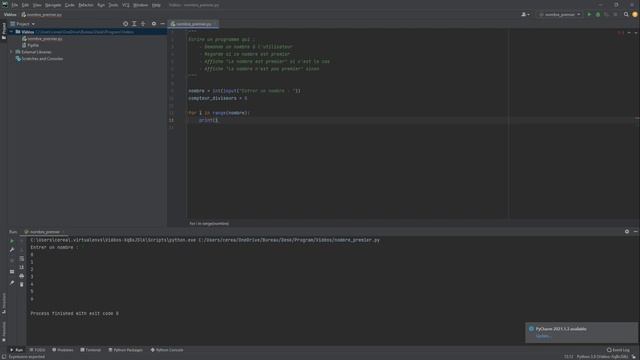Viewport: 640px width, 360px height.
Task: Open the VCS menu
Action: pyautogui.click(x=126, y=5)
